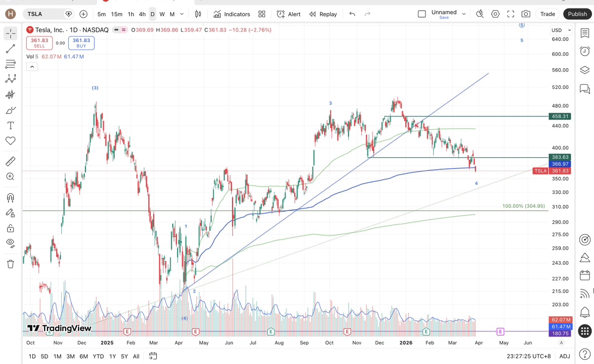Open the USD currency dropdown
Viewport: 594px width, 364px height.
click(561, 30)
